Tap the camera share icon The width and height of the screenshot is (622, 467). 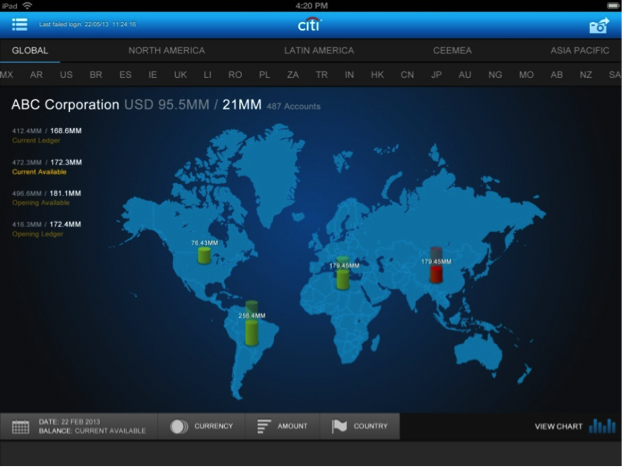pyautogui.click(x=598, y=26)
